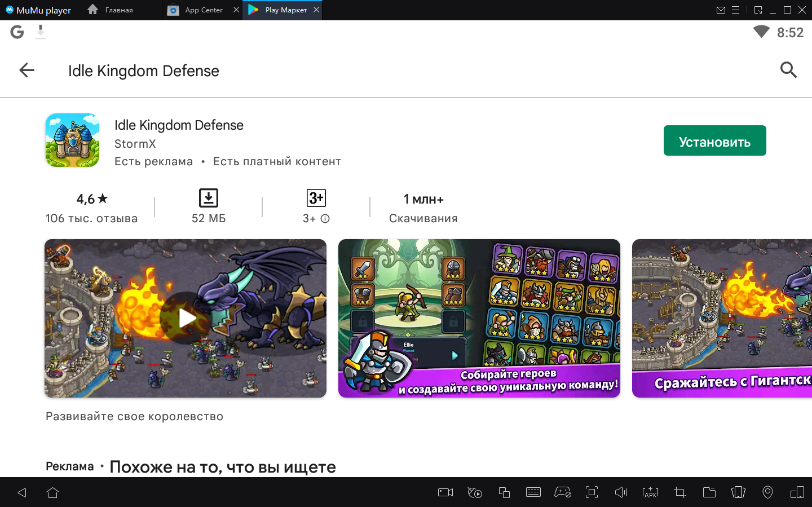This screenshot has height=507, width=812.
Task: Open the keyboard mapping tool
Action: pyautogui.click(x=533, y=492)
